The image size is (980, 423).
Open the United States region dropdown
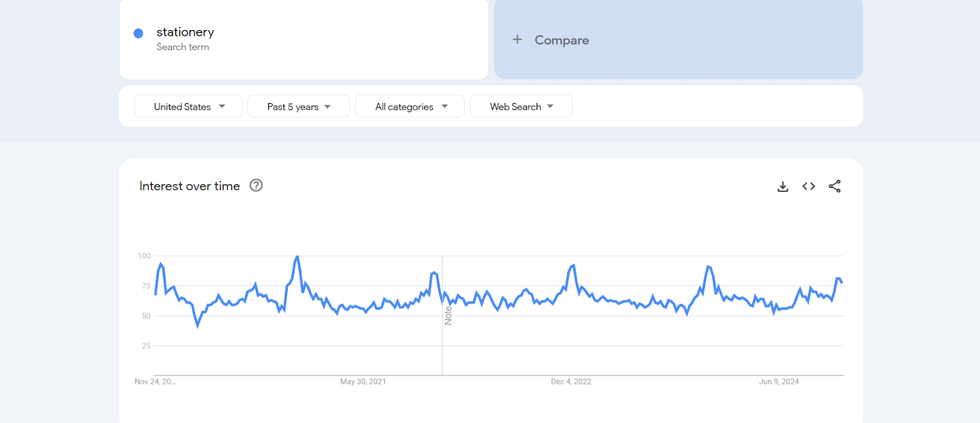189,106
